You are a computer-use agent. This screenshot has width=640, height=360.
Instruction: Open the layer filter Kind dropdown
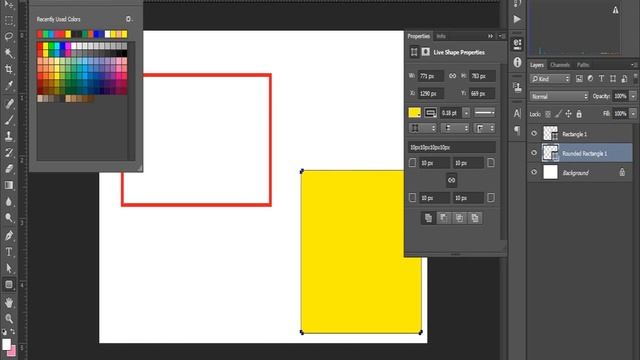click(550, 79)
